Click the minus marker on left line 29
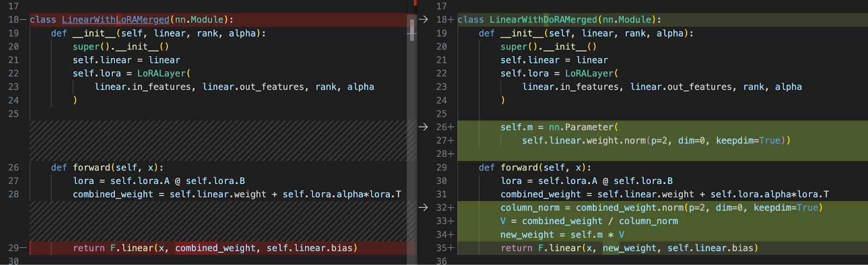Viewport: 868px width, 265px height. 23,248
